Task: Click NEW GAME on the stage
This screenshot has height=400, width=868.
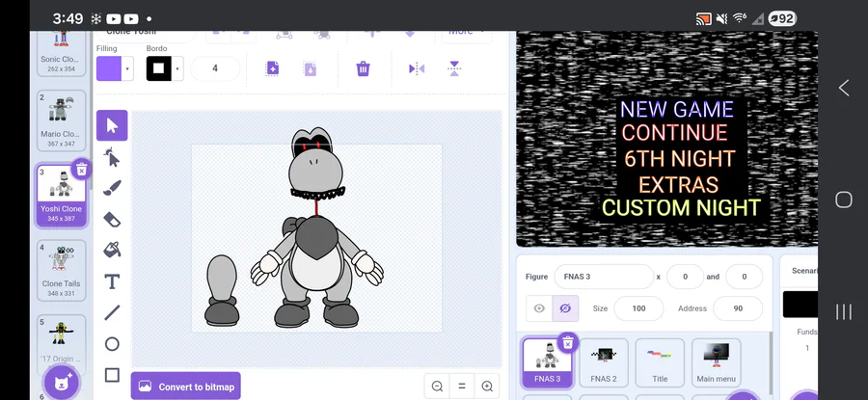Action: click(676, 110)
